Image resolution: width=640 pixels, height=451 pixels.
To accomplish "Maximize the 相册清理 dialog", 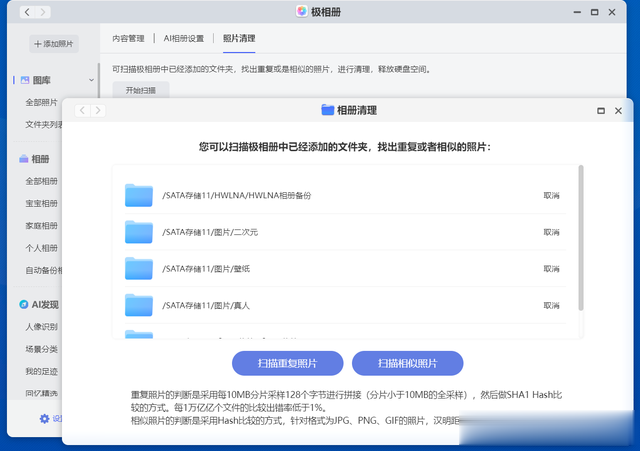I will click(x=601, y=111).
